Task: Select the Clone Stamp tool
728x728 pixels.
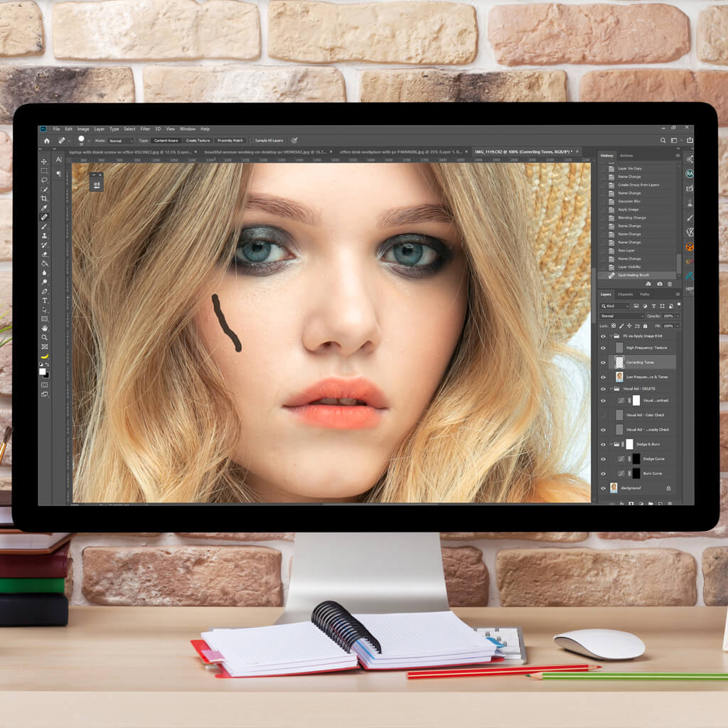Action: (x=44, y=235)
